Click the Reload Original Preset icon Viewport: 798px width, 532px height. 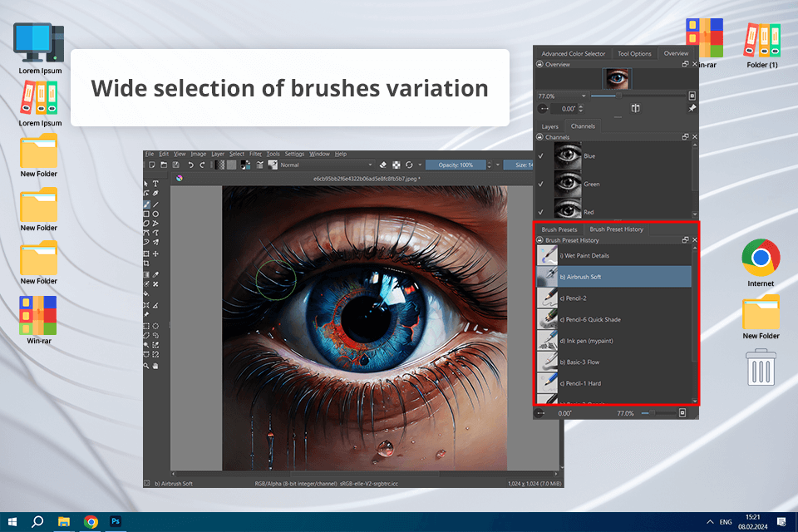point(409,165)
